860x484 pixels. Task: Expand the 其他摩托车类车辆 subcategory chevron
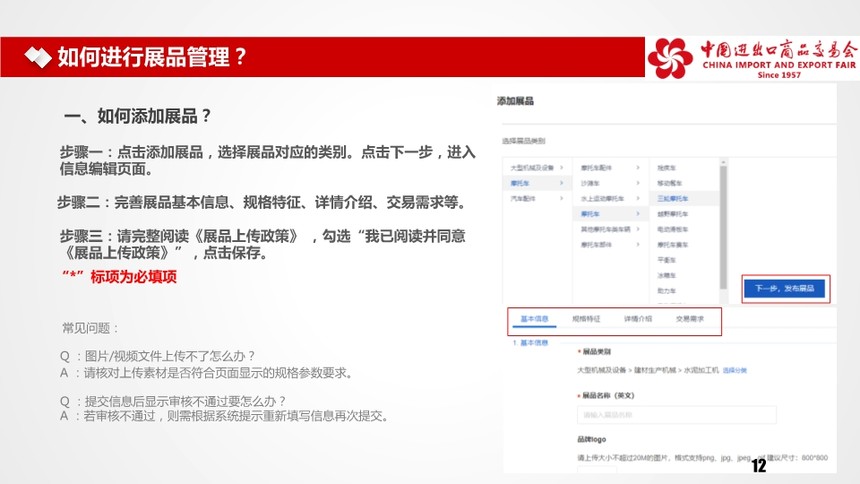[x=638, y=229]
